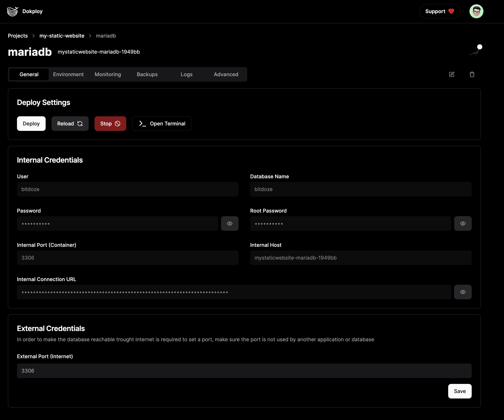Open the edit pencil icon beside the tabs
Screen dimensions: 504x420
point(451,74)
